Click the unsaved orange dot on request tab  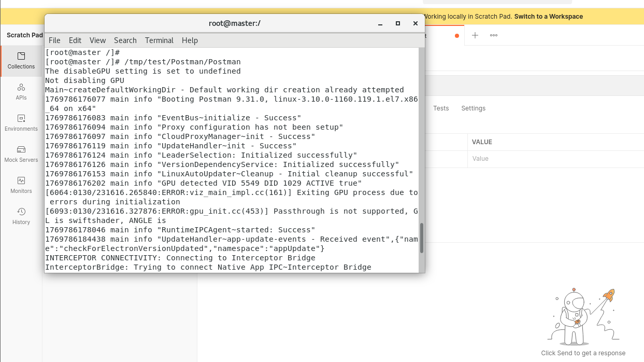[x=457, y=36]
